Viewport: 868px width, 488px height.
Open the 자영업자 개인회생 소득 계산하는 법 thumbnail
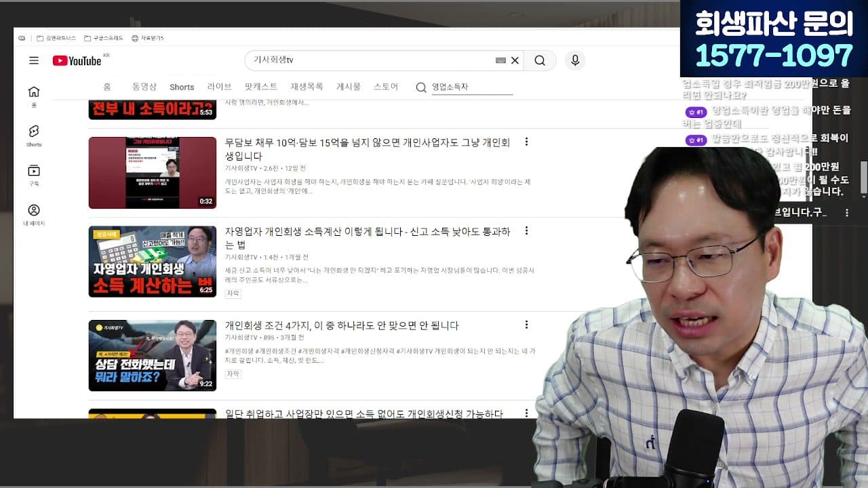(x=153, y=262)
